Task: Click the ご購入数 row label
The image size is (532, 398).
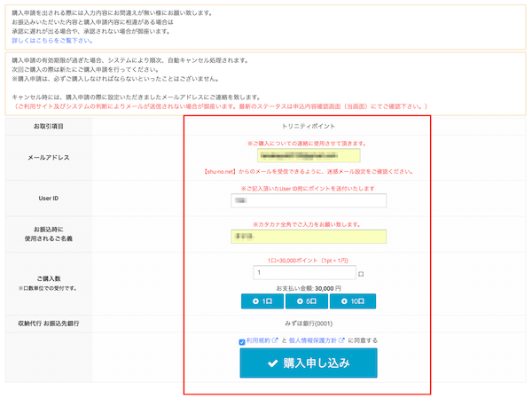Action: click(49, 278)
